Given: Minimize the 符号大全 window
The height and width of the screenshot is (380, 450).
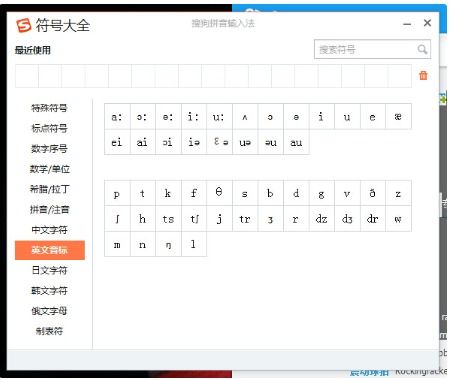Looking at the screenshot, I should 407,24.
